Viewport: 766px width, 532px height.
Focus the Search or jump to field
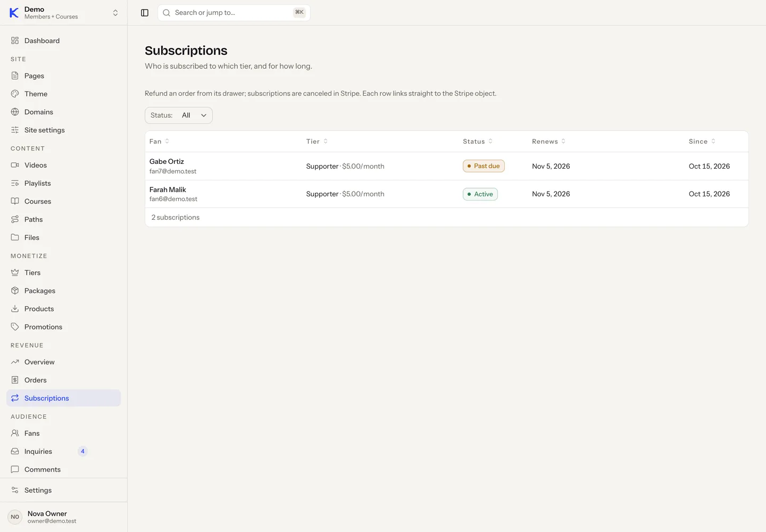click(x=234, y=13)
